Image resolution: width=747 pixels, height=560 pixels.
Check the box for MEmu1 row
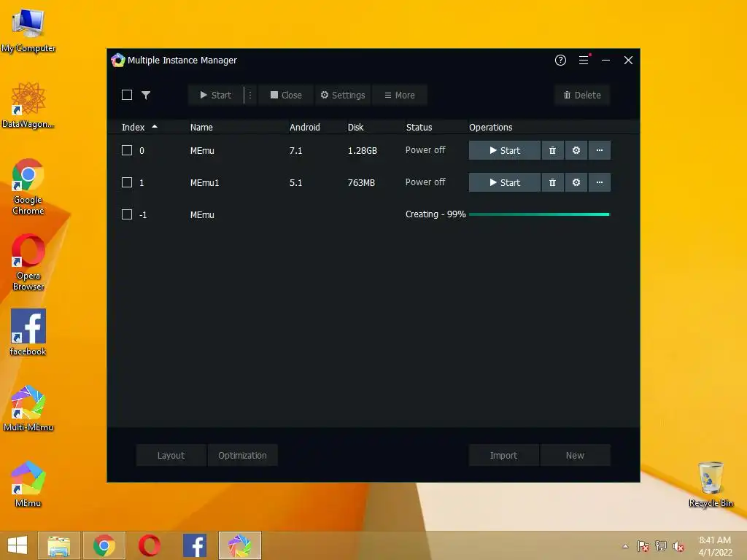click(127, 182)
